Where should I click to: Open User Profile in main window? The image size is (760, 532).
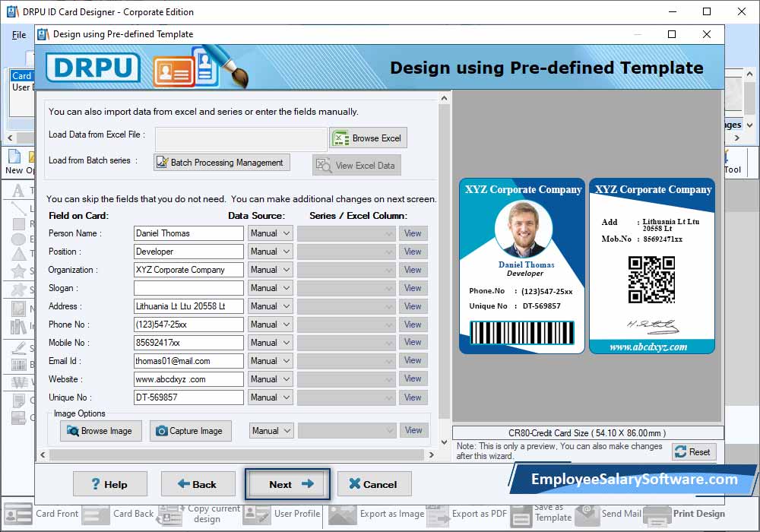click(282, 514)
